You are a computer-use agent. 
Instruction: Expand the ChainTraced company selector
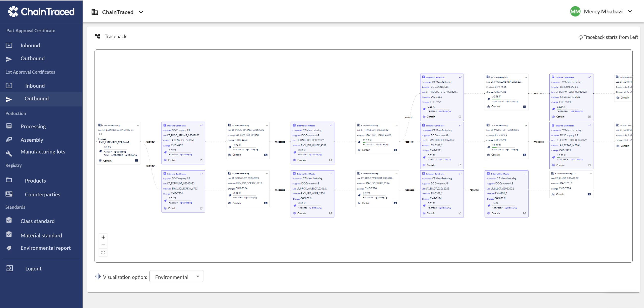point(141,12)
